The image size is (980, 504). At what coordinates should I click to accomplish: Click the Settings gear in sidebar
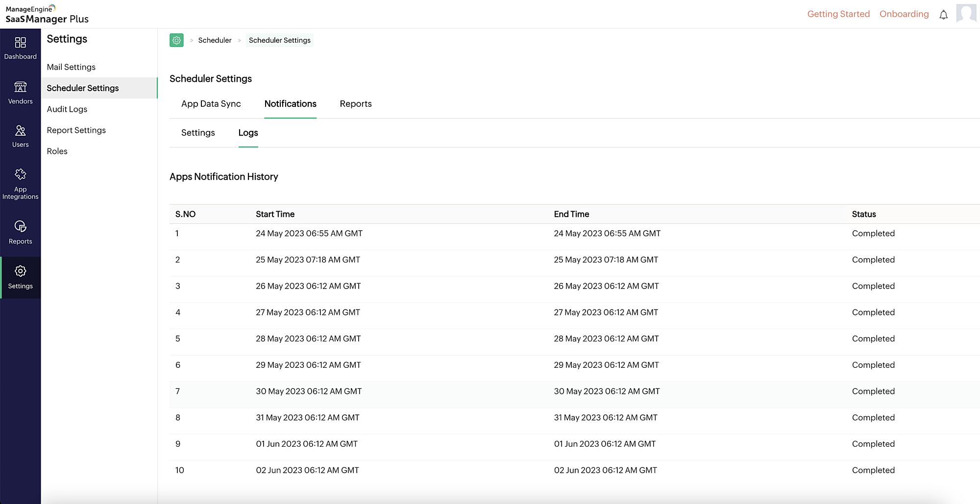(20, 271)
